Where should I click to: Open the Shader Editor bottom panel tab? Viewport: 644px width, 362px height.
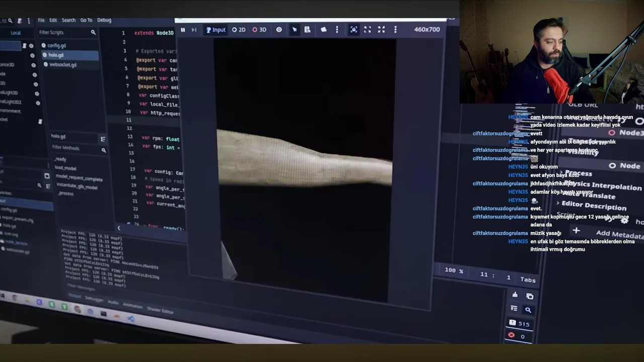[160, 310]
